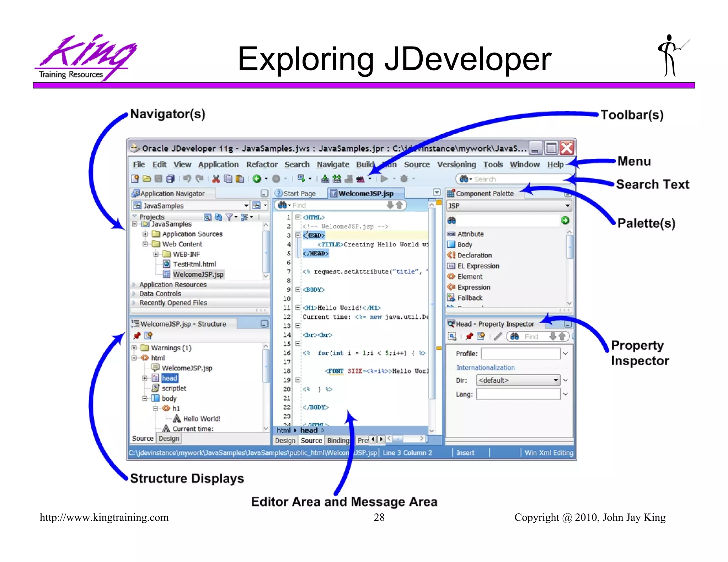The image size is (728, 562).
Task: Toggle code fold on line 9 BODY
Action: [298, 290]
